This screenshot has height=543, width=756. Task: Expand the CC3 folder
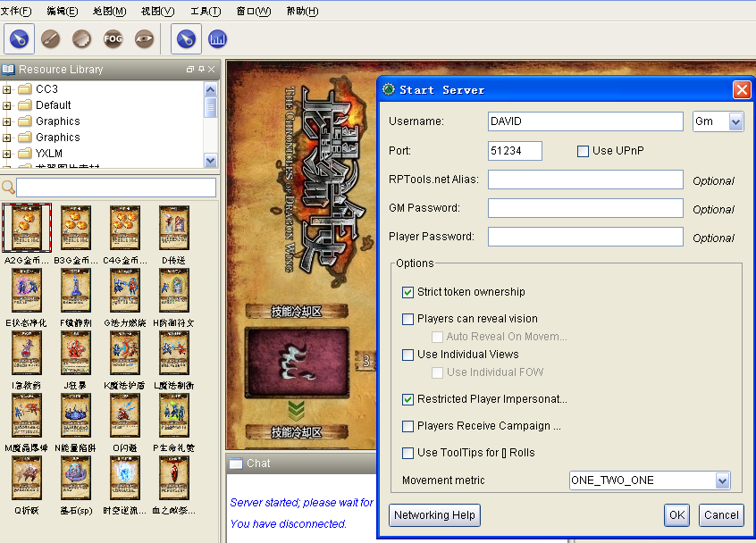[7, 89]
